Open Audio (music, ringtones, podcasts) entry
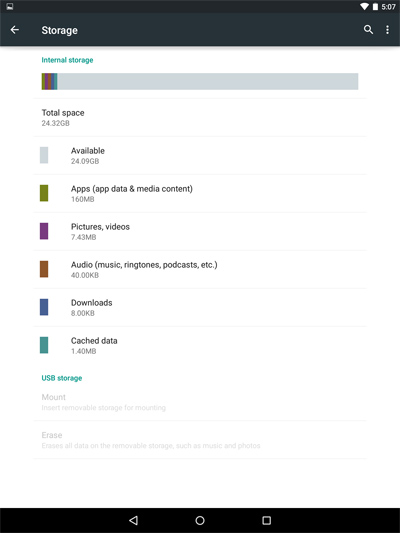This screenshot has height=533, width=400. (200, 270)
